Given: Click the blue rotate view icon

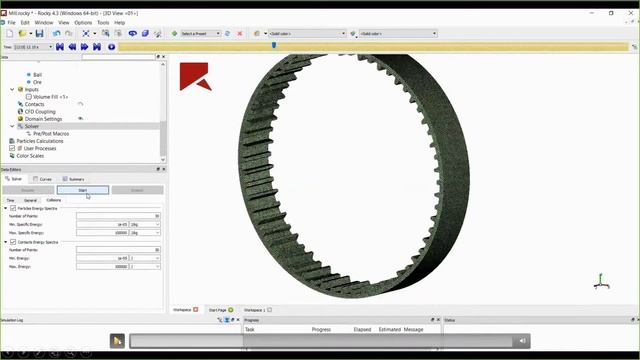Looking at the screenshot, I should pyautogui.click(x=132, y=33).
